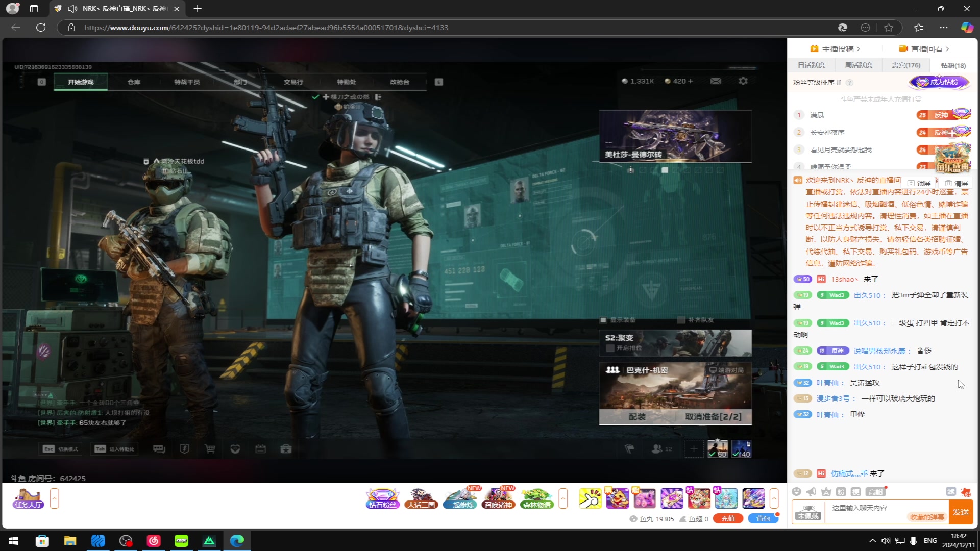The height and width of the screenshot is (551, 980).
Task: Change the 粉丝等级排序 sort order
Action: click(x=817, y=82)
